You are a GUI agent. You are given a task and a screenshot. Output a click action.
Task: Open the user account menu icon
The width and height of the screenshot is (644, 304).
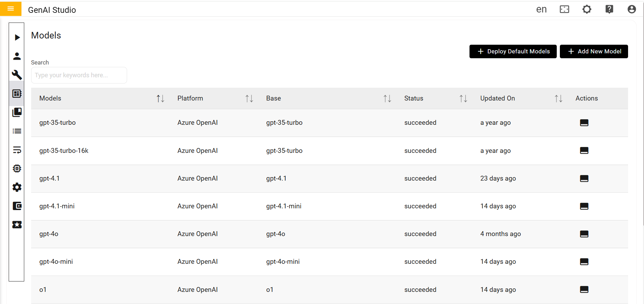[x=632, y=9]
